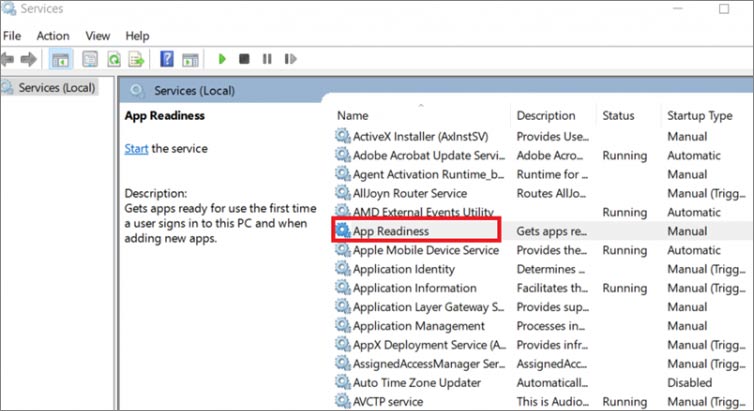Select the Apple Mobile Device Service name
The image size is (754, 411).
click(426, 250)
